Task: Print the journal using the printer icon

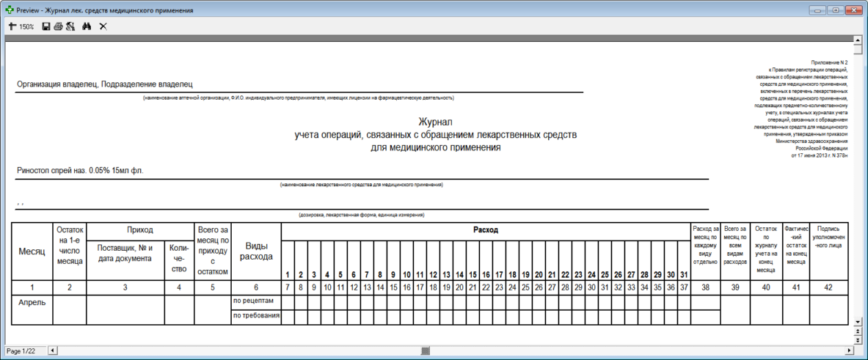Action: click(58, 26)
